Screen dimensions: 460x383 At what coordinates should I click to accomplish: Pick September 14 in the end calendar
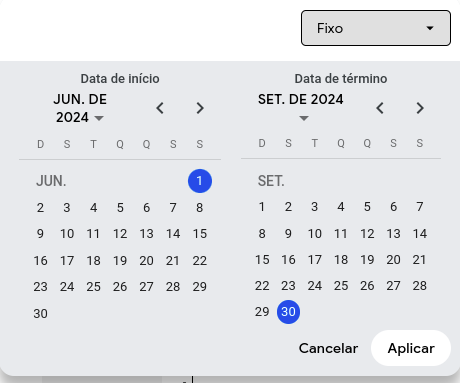pyautogui.click(x=420, y=233)
